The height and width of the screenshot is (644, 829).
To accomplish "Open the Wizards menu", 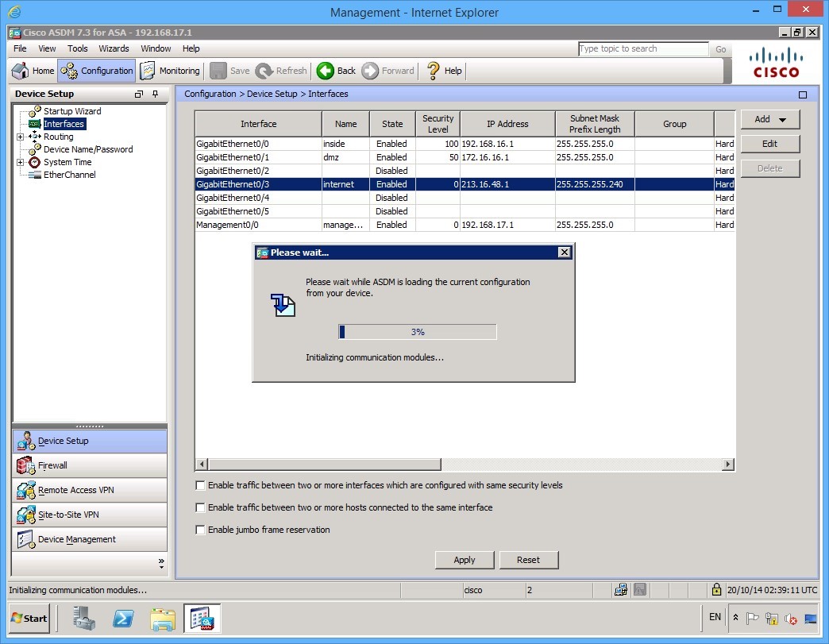I will click(x=114, y=48).
